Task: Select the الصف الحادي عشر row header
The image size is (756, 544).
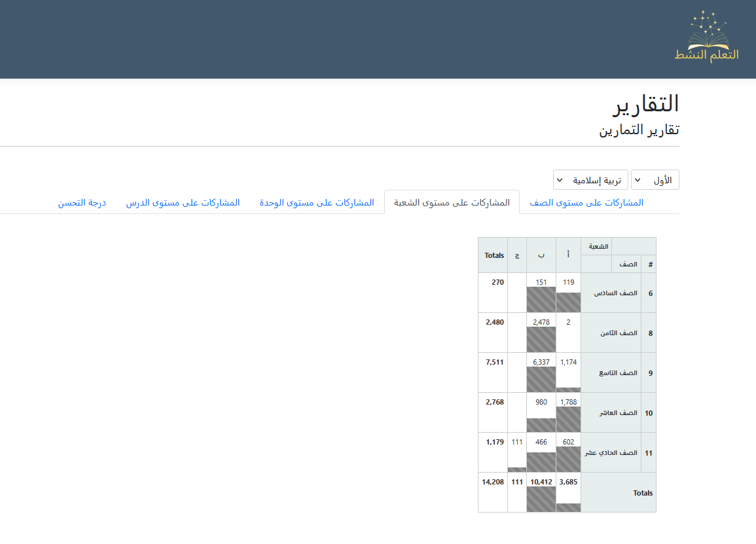Action: click(611, 453)
